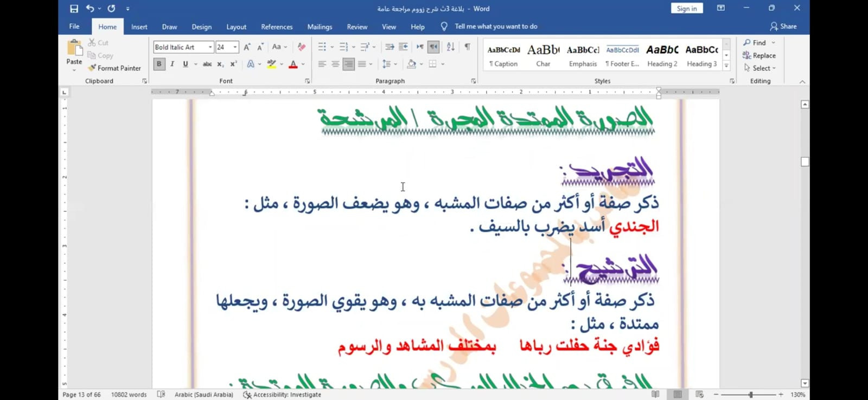The image size is (868, 400).
Task: Apply the yellow text highlight color
Action: tap(272, 64)
